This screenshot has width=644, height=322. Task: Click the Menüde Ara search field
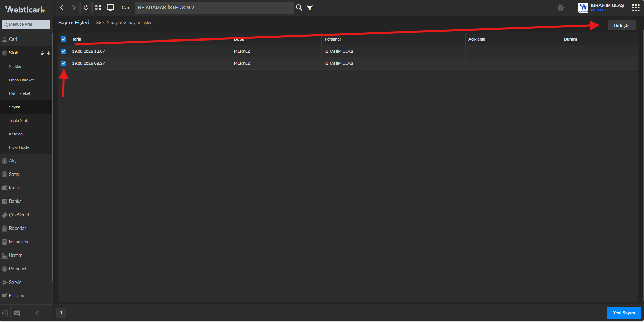coord(26,24)
